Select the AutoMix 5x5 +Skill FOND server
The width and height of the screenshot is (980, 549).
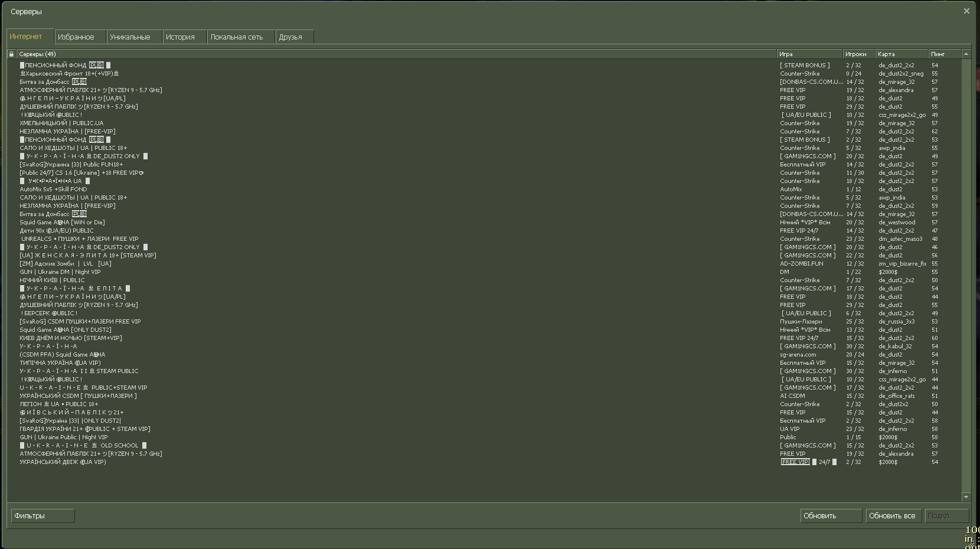point(53,189)
